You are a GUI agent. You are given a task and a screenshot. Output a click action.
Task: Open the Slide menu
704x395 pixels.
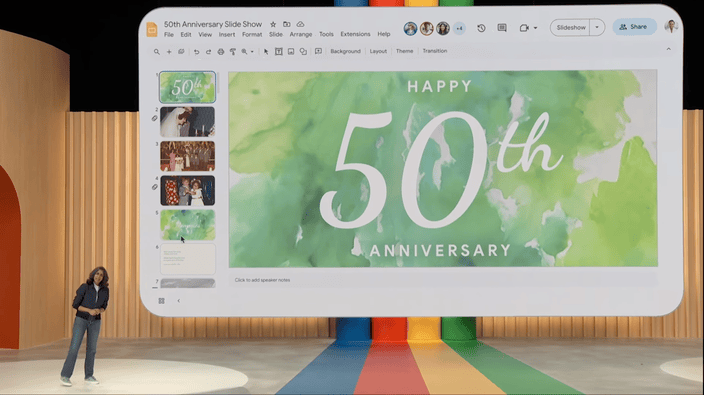[276, 35]
